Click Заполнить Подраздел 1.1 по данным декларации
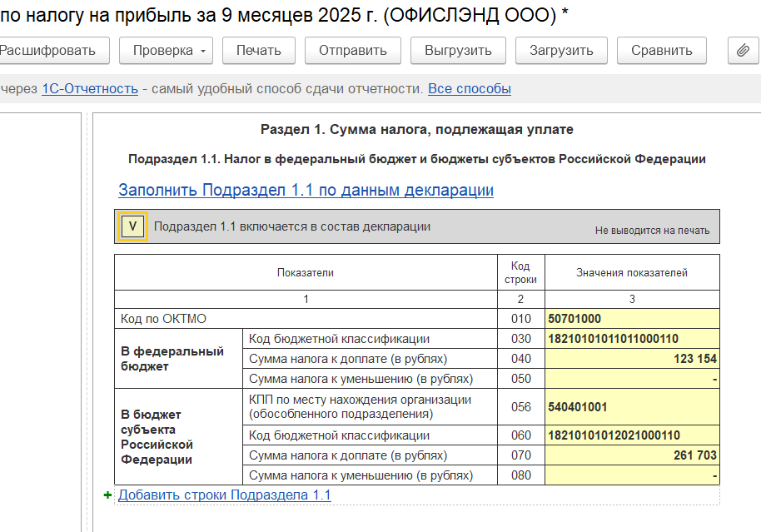The width and height of the screenshot is (761, 532). tap(306, 190)
